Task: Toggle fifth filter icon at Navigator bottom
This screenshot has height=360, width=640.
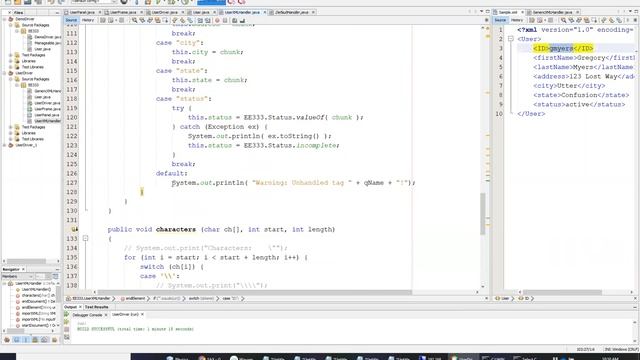Action: [44, 340]
